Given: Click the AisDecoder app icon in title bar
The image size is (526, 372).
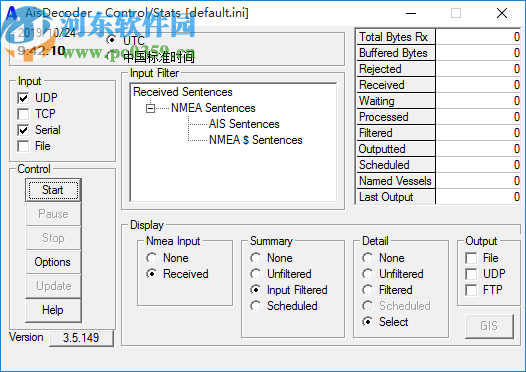Looking at the screenshot, I should click(x=12, y=13).
